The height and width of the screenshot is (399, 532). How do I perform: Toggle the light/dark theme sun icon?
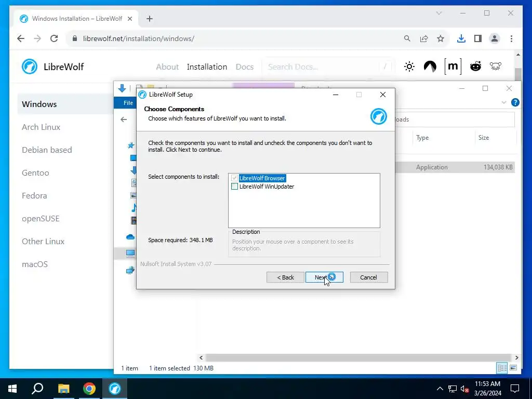[409, 66]
